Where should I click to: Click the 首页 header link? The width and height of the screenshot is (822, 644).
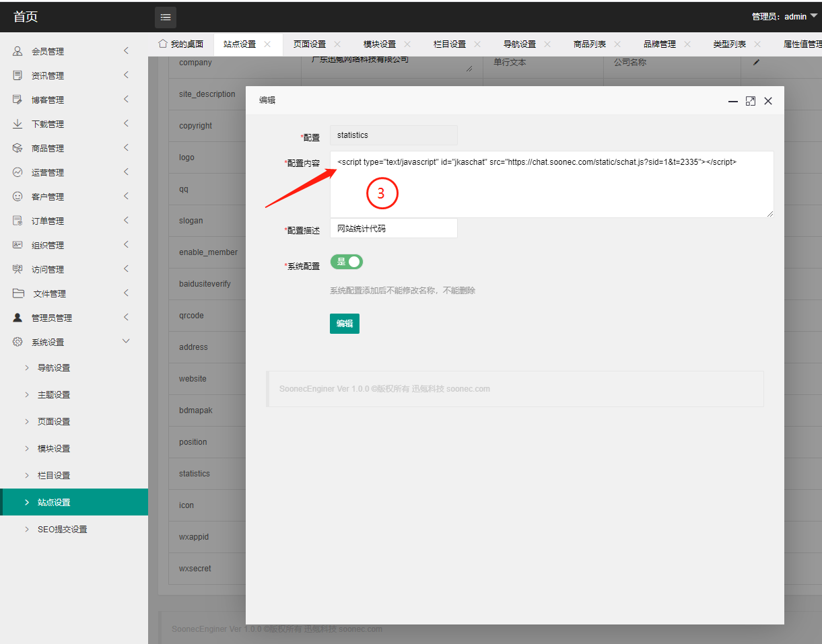tap(26, 17)
